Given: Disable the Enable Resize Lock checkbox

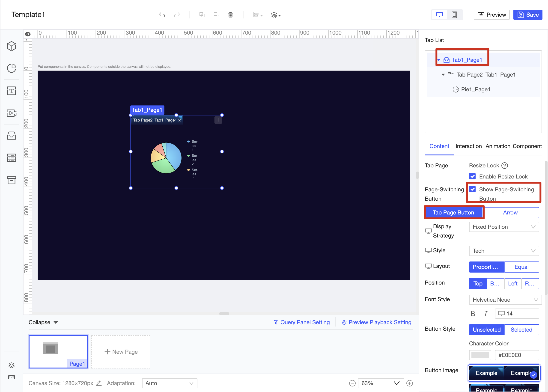Looking at the screenshot, I should point(472,176).
